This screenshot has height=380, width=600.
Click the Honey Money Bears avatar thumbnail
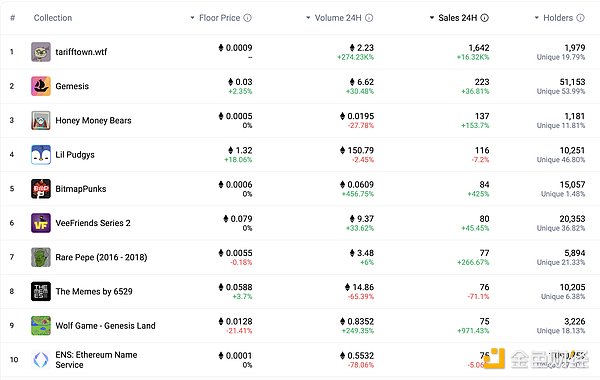point(41,121)
